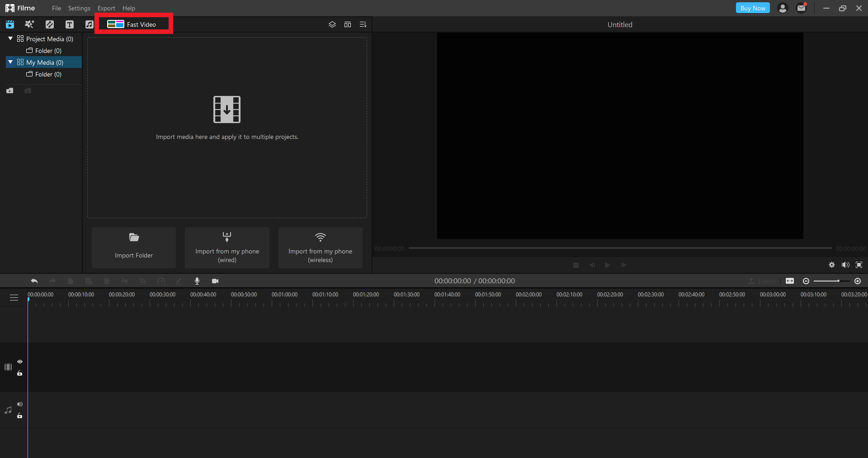The height and width of the screenshot is (458, 868).
Task: Open the Effects panel with the magic wand icon
Action: pos(29,24)
